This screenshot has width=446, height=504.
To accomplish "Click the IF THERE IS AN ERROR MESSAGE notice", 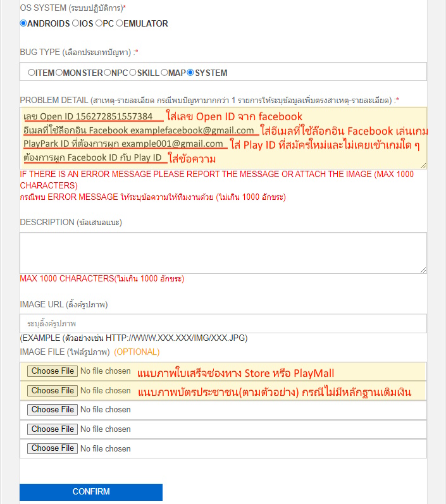I will pyautogui.click(x=217, y=180).
